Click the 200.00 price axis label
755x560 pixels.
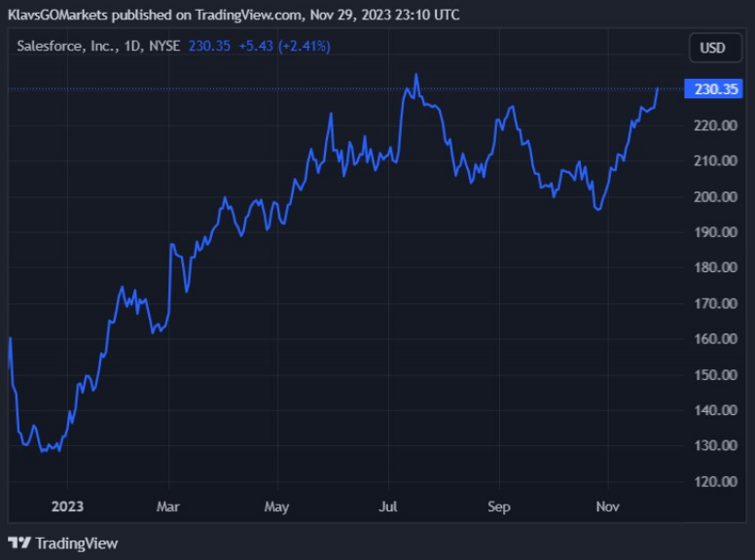[715, 196]
